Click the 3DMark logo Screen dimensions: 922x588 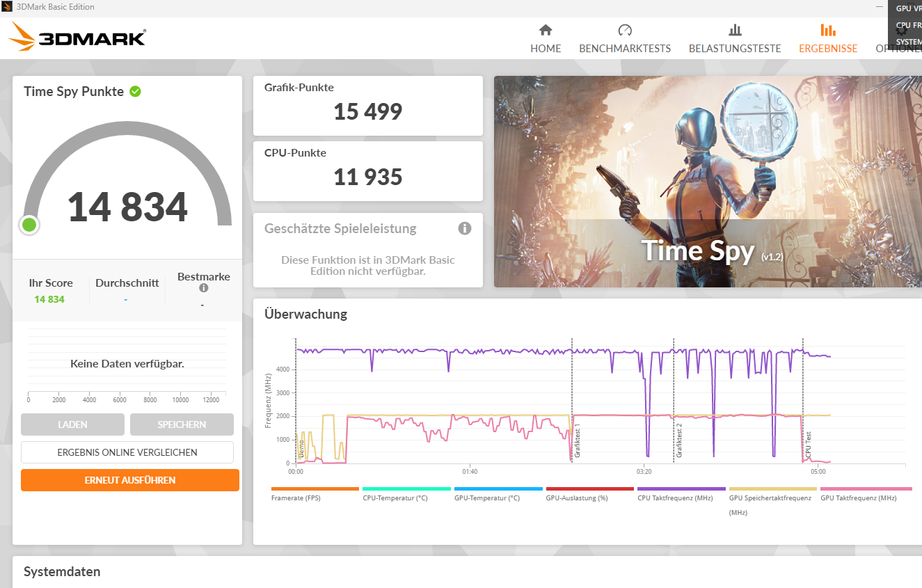pyautogui.click(x=77, y=37)
